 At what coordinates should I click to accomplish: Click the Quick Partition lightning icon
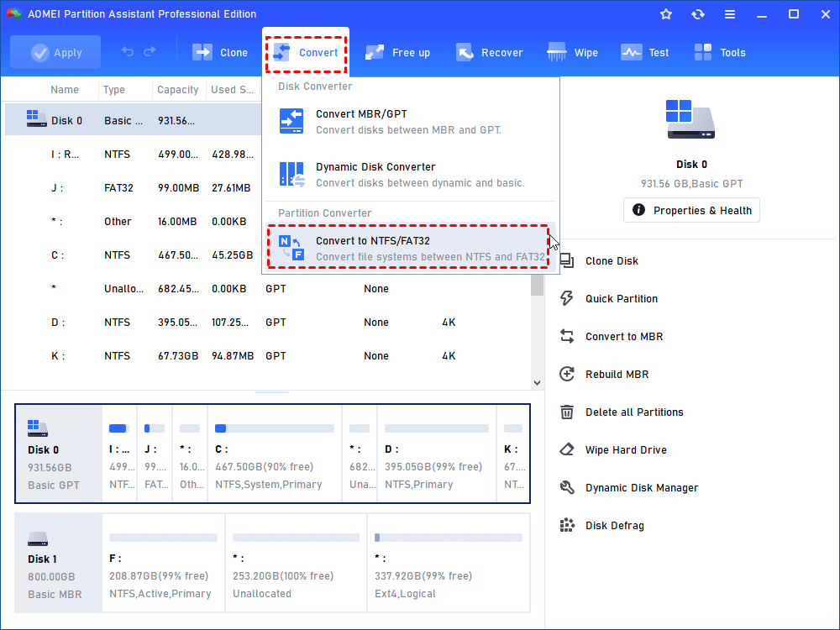point(567,298)
